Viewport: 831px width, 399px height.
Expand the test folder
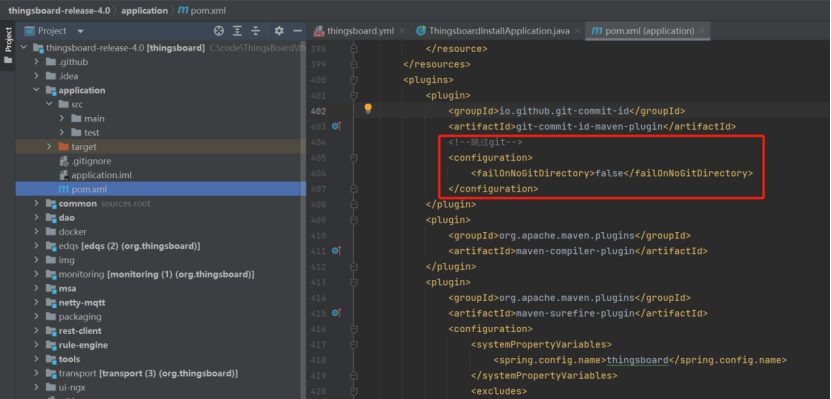click(61, 132)
